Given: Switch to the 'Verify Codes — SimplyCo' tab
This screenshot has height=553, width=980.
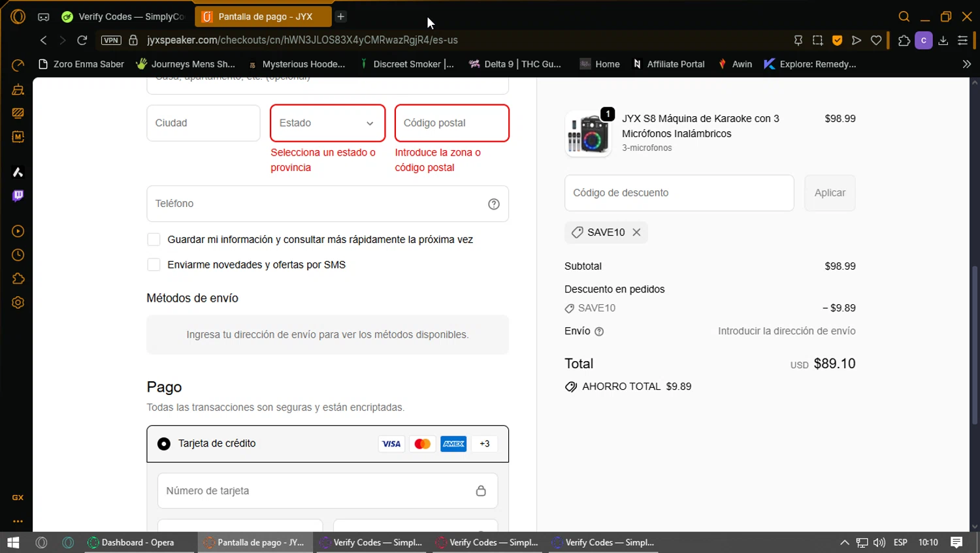Looking at the screenshot, I should point(123,16).
